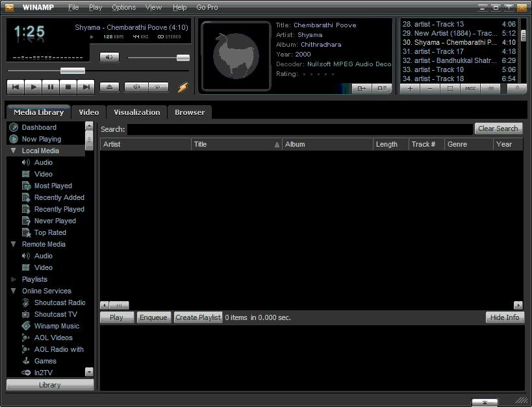Open the playlist MISC options
Viewport: 532px width, 407px height.
(x=470, y=88)
